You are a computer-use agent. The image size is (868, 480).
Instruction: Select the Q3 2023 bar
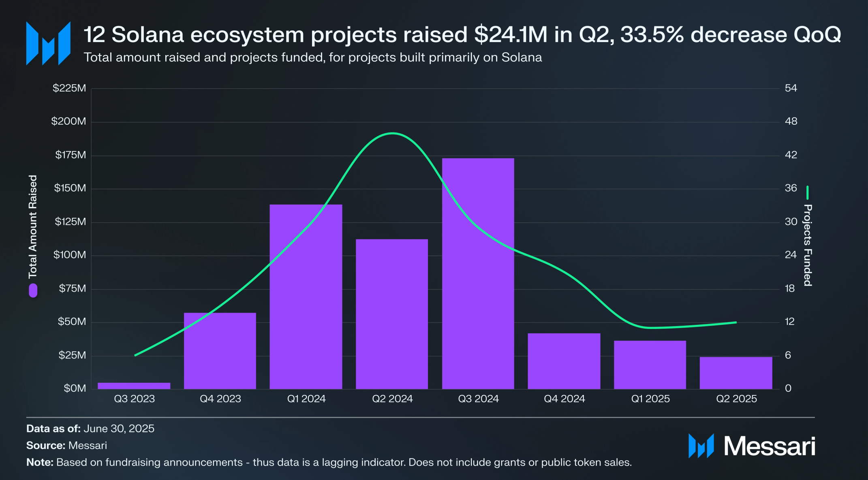pos(134,386)
